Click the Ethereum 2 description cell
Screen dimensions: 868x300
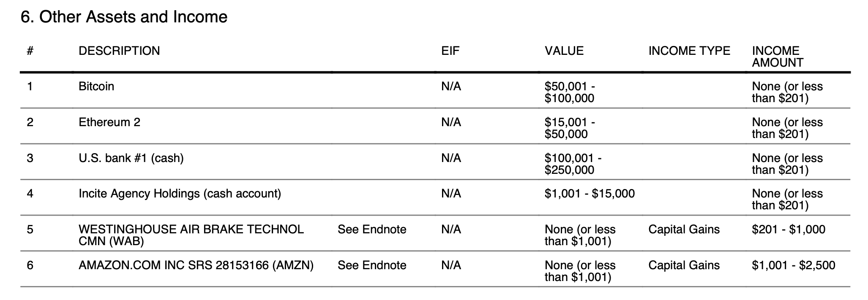click(109, 122)
